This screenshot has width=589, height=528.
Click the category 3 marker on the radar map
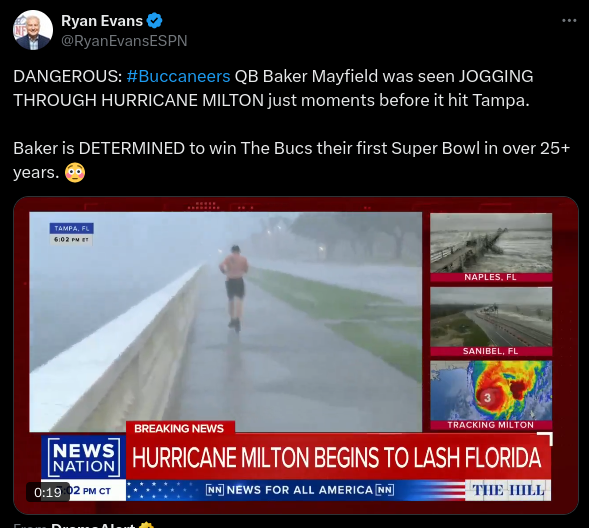pyautogui.click(x=487, y=398)
